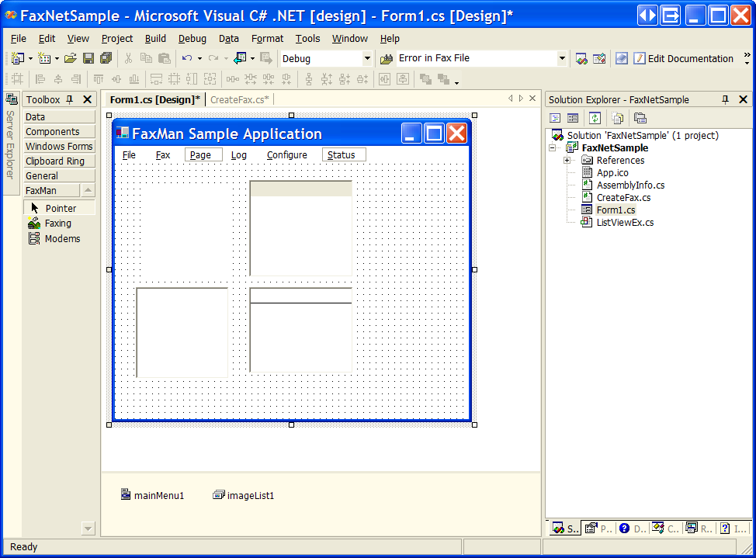This screenshot has width=756, height=558.
Task: Open Solution Explorer from the main toolbar icon
Action: 581,59
